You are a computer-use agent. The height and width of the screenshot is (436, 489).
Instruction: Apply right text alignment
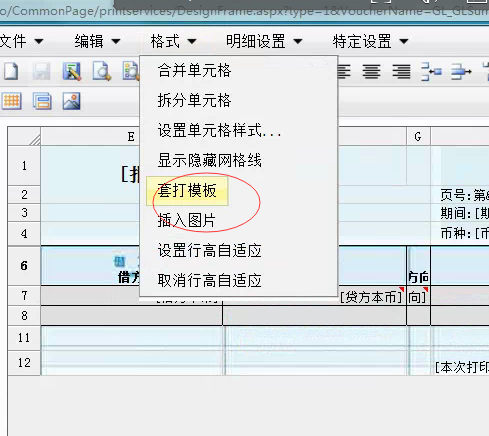(x=401, y=71)
